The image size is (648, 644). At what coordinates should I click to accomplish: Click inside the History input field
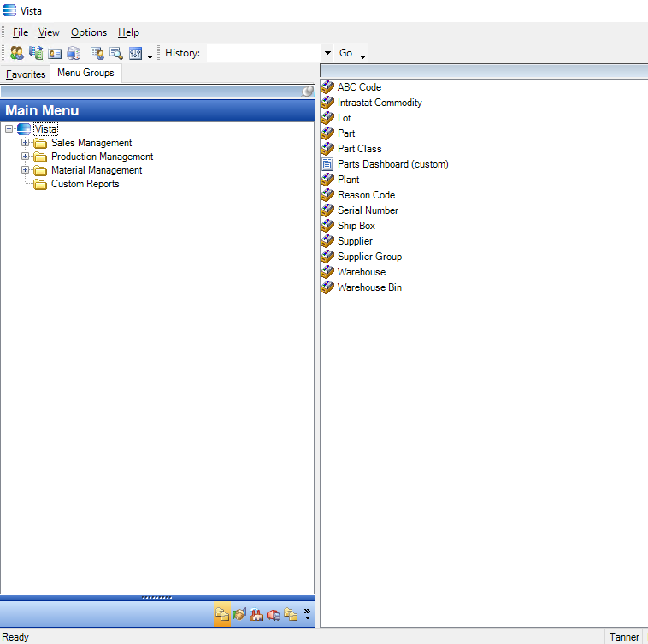coord(264,53)
